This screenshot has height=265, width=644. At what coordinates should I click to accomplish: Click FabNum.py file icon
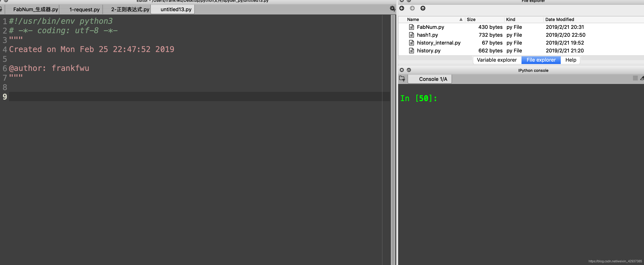[411, 27]
